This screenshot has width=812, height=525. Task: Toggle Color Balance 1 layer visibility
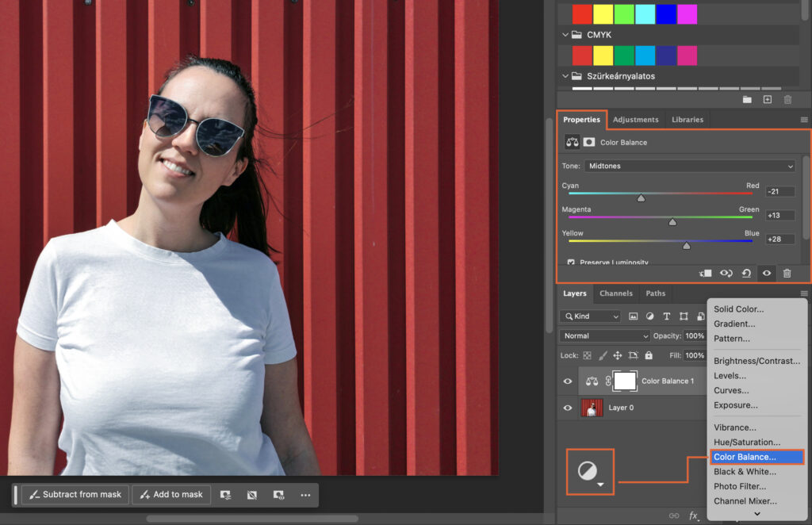pyautogui.click(x=566, y=381)
